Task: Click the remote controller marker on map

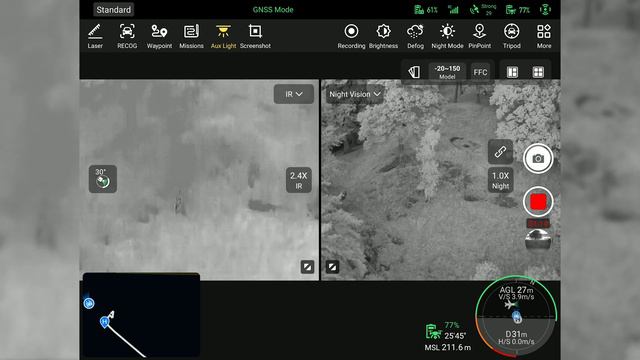Action: 89,303
